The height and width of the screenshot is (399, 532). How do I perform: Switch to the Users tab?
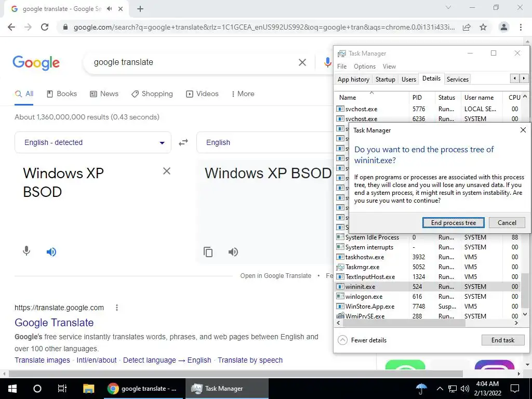point(408,79)
